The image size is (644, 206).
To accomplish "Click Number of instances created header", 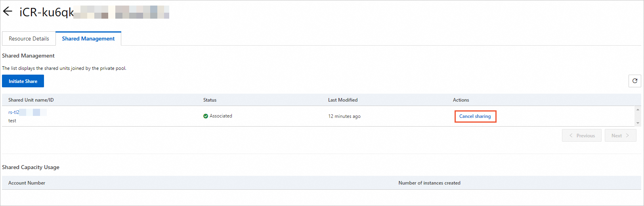I will pyautogui.click(x=429, y=183).
